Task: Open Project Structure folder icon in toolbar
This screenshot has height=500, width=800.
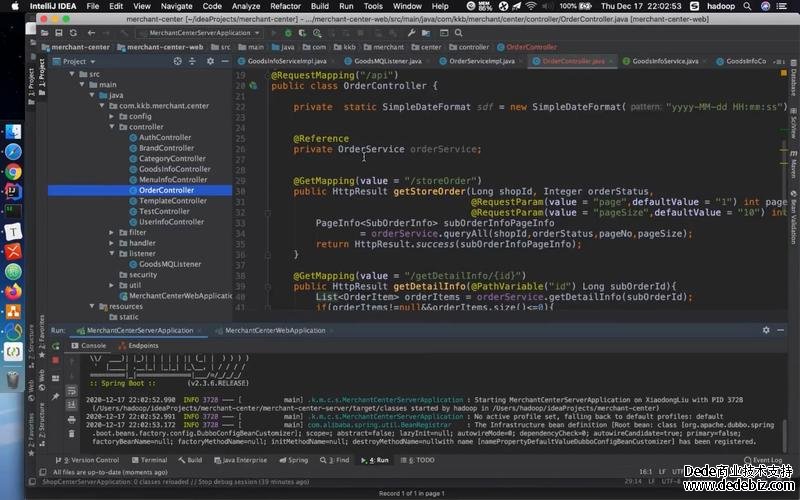Action: tap(426, 33)
